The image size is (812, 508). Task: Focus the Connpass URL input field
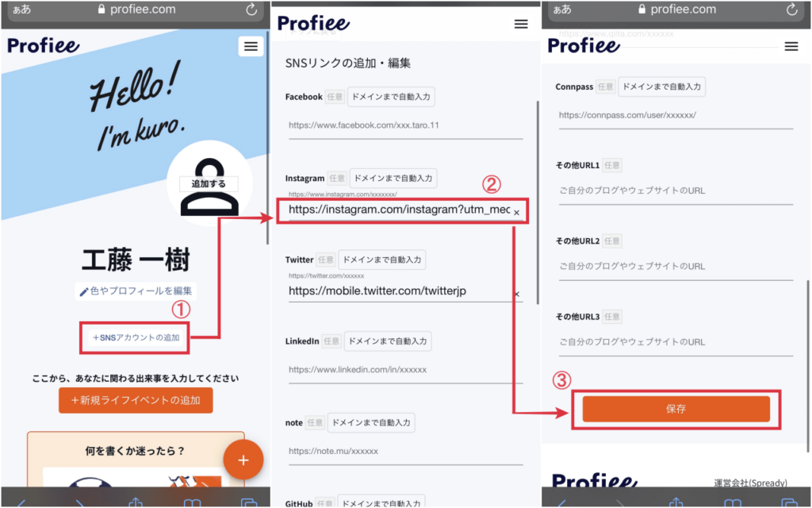(676, 115)
